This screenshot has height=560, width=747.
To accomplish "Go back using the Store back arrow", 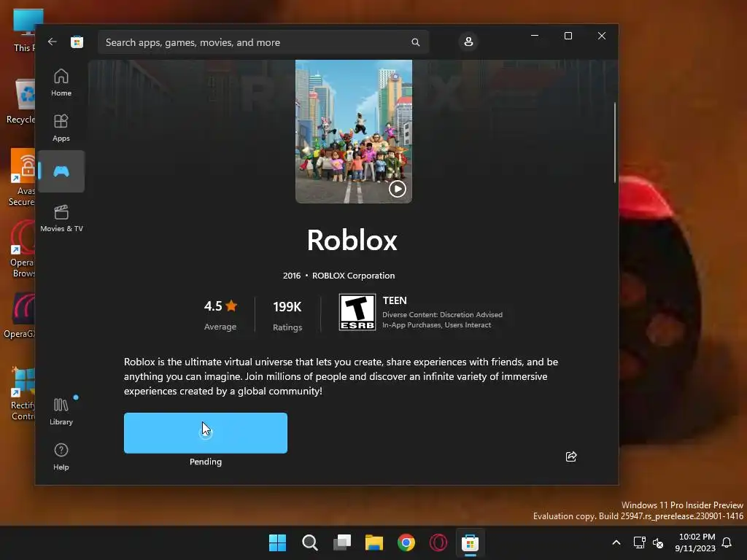I will tap(53, 42).
